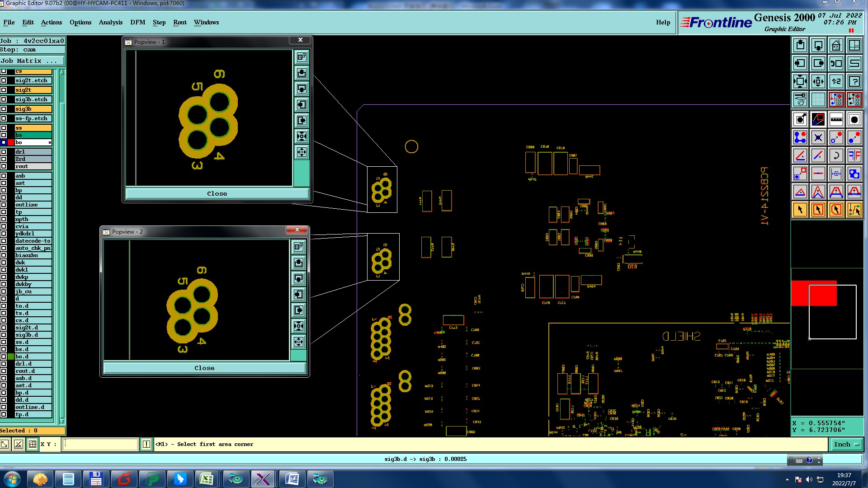The height and width of the screenshot is (488, 868).
Task: Click the rotate tool icon
Action: point(836,155)
